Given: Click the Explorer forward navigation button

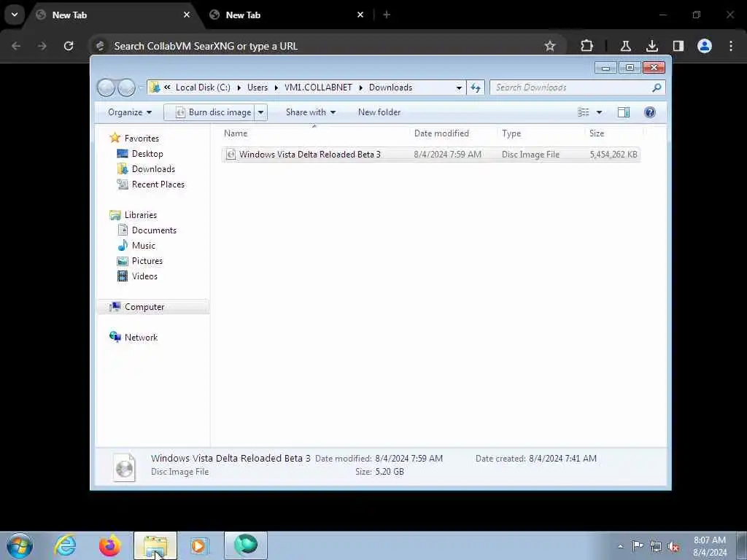Looking at the screenshot, I should point(126,87).
